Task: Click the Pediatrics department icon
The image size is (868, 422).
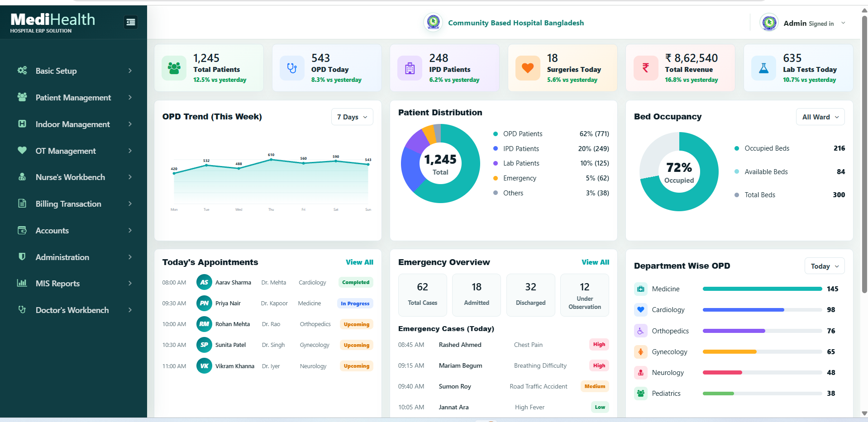Action: click(640, 393)
